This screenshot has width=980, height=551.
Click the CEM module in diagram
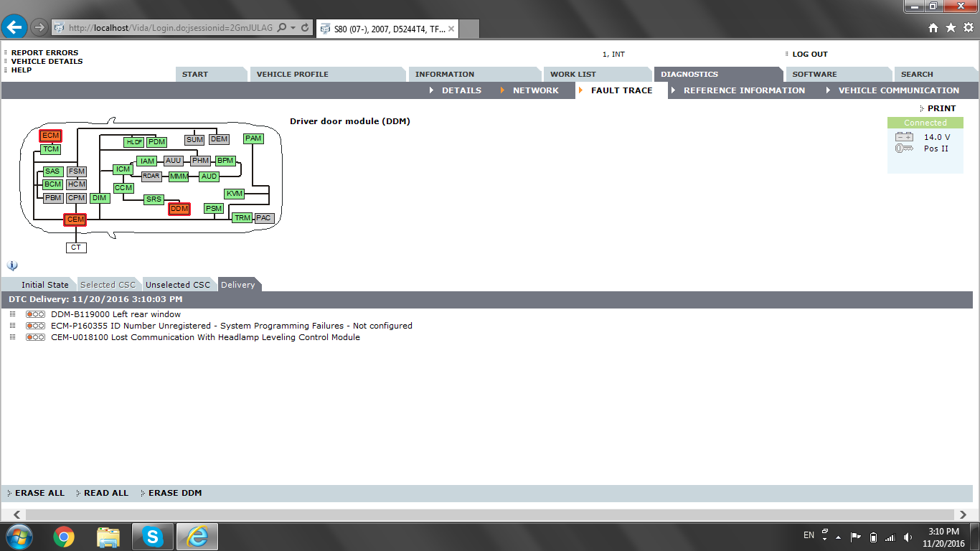point(75,220)
